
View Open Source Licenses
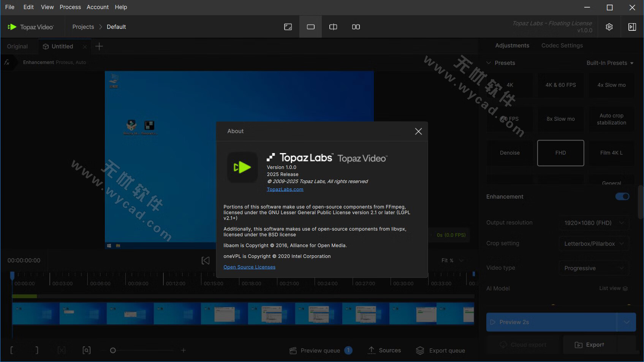point(249,267)
